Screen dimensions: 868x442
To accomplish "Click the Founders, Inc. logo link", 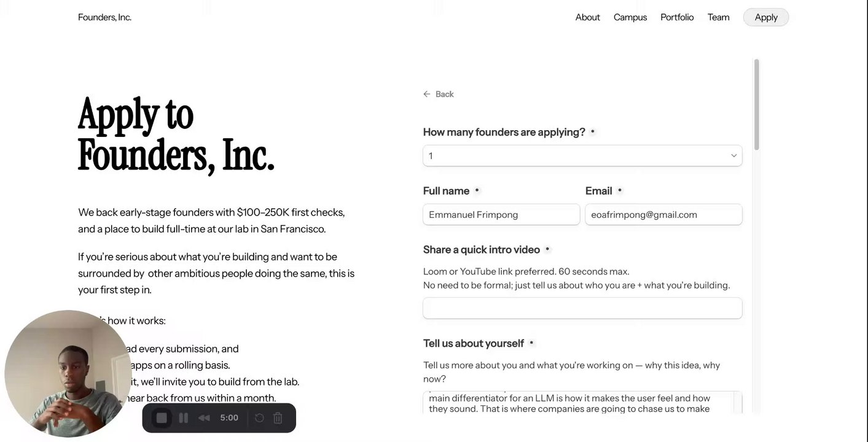I will (104, 17).
